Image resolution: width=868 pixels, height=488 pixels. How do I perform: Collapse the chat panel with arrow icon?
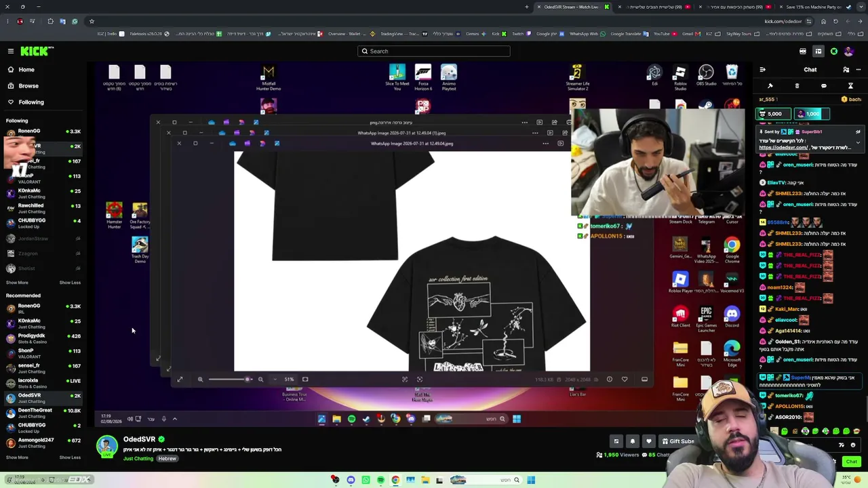[762, 69]
